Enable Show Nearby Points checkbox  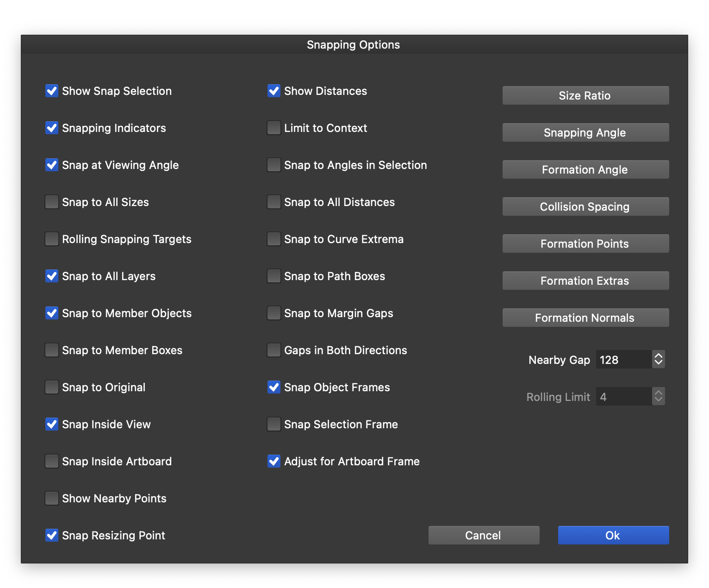tap(52, 498)
